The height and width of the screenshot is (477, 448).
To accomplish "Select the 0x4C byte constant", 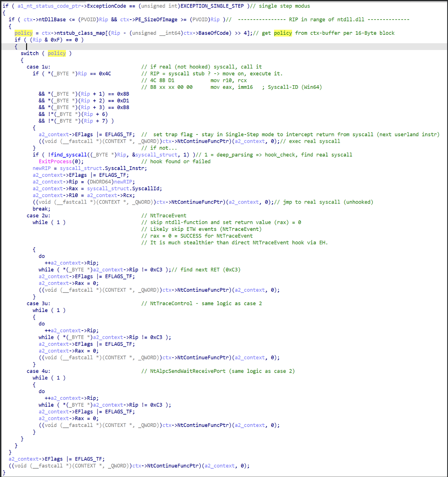I will [x=105, y=74].
